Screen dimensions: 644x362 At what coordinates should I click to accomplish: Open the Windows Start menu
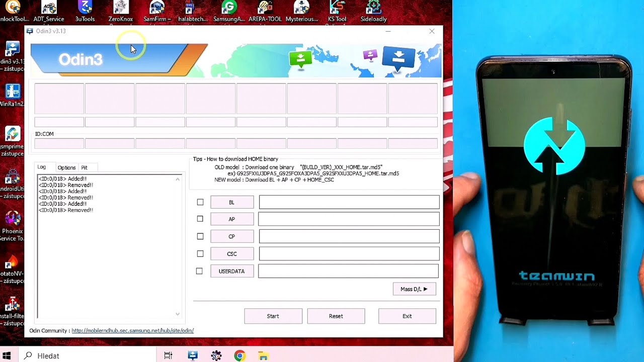point(7,355)
